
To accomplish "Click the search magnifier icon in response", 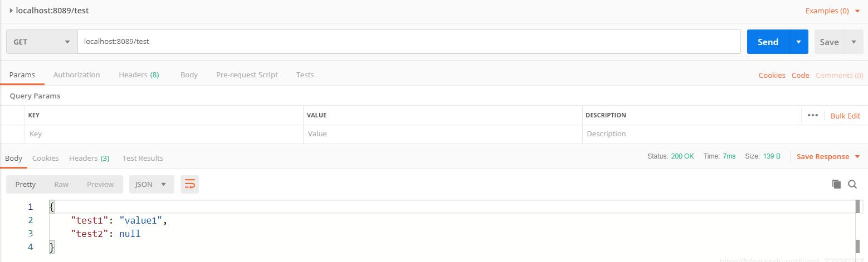I will click(852, 184).
